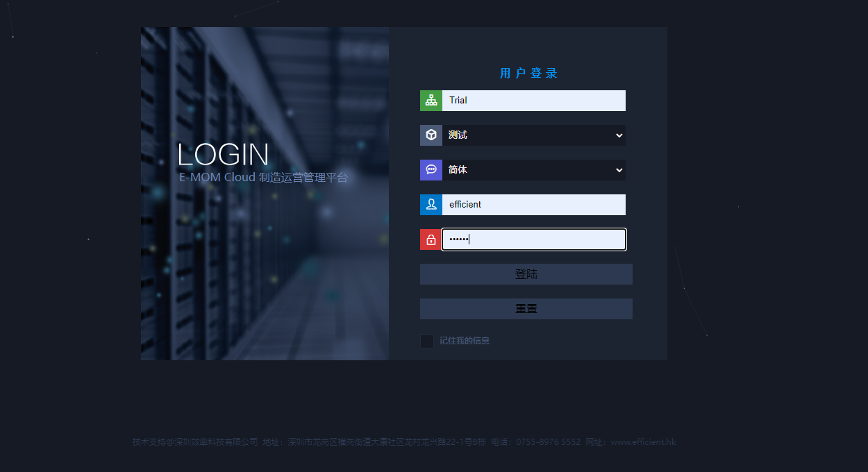Expand the 简体 language dropdown
Image resolution: width=868 pixels, height=472 pixels.
point(528,170)
